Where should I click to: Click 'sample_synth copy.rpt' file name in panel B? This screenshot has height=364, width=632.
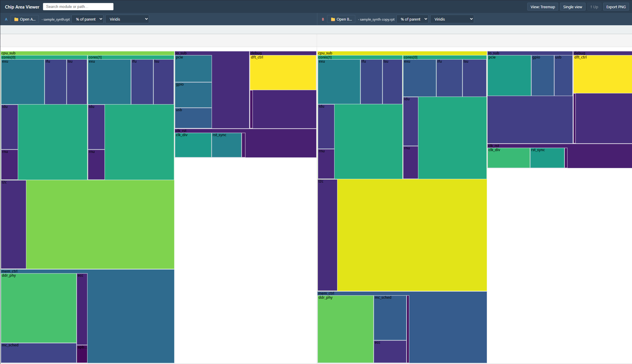(377, 19)
